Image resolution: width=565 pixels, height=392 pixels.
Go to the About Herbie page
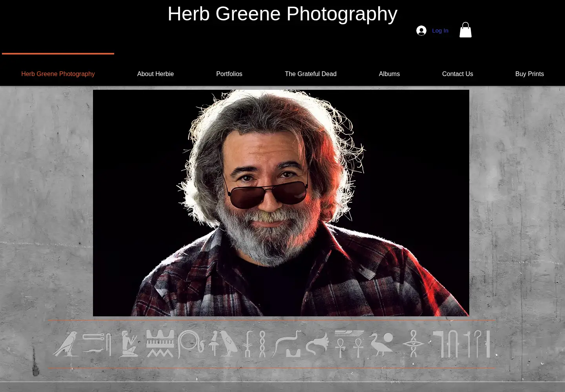pyautogui.click(x=155, y=74)
